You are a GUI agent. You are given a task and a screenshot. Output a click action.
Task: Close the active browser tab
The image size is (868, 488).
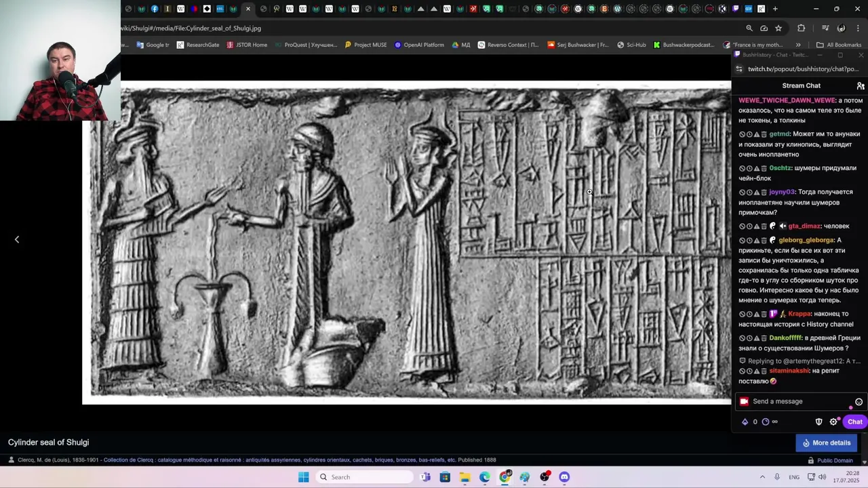248,9
